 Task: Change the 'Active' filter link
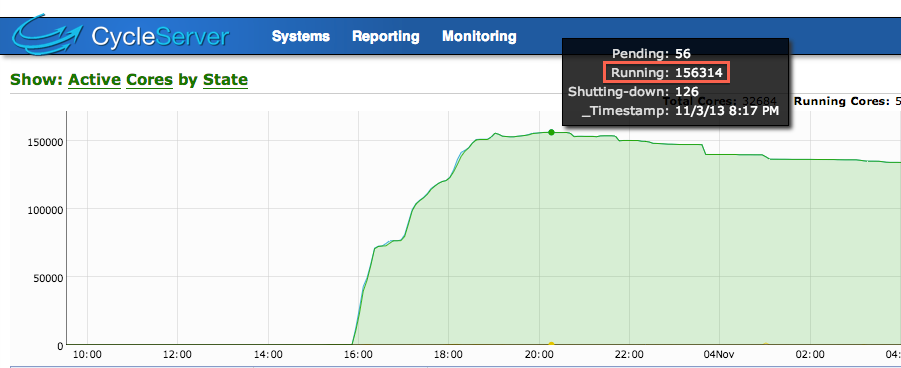pos(94,79)
